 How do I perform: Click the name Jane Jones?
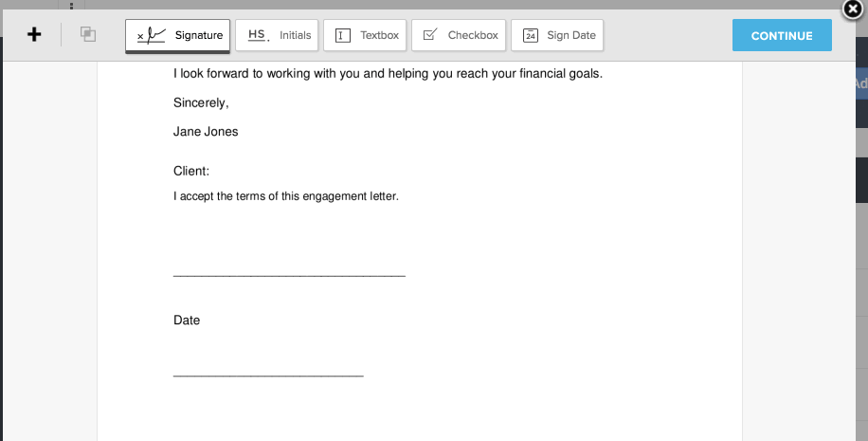(206, 132)
